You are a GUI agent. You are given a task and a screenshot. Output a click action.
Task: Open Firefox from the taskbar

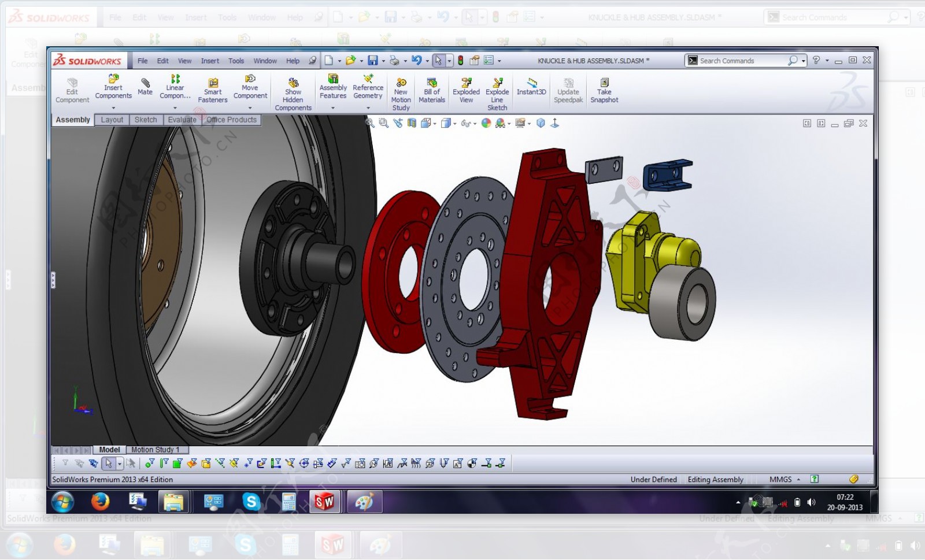100,501
